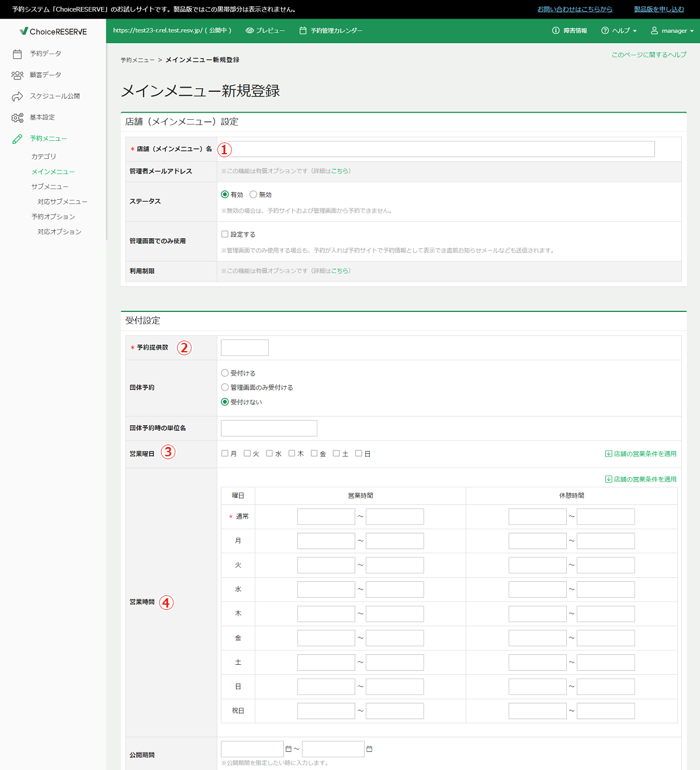Click 月 休憩時間 start time field
This screenshot has height=770, width=700.
538,541
